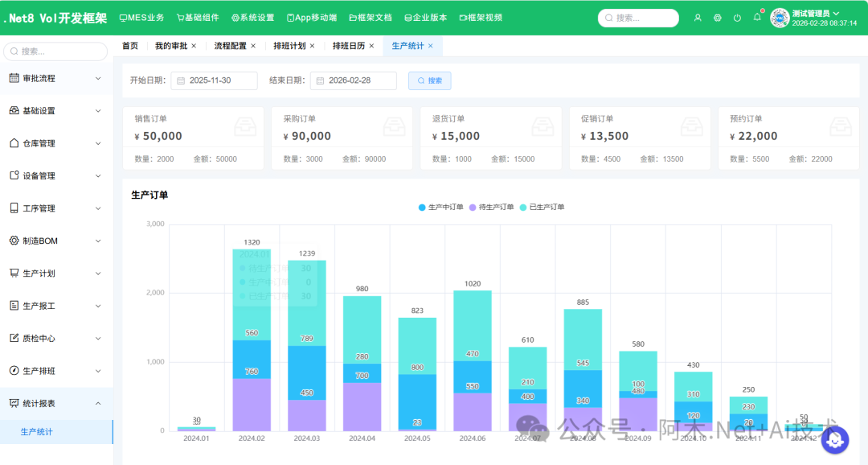The height and width of the screenshot is (465, 868).
Task: Click the 搜索 button
Action: pos(429,81)
